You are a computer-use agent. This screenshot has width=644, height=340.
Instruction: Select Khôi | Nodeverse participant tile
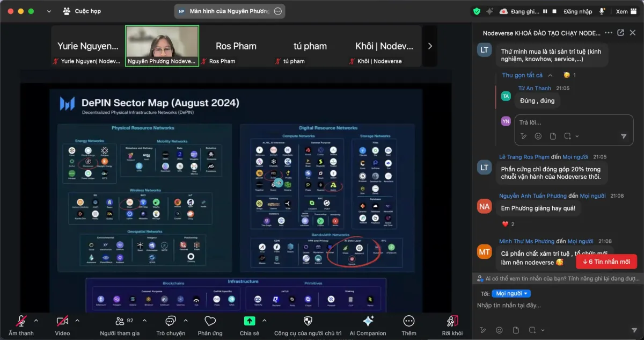tap(385, 46)
